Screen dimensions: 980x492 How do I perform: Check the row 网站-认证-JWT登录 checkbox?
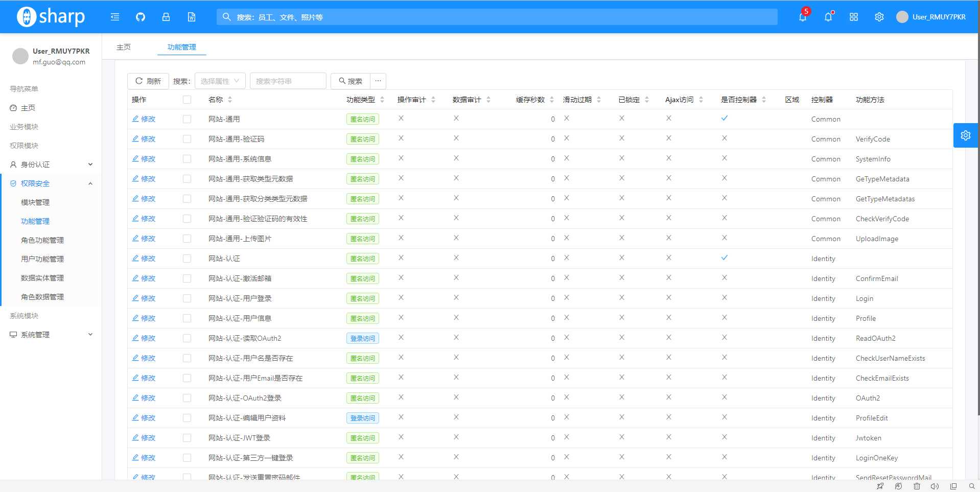(x=187, y=438)
